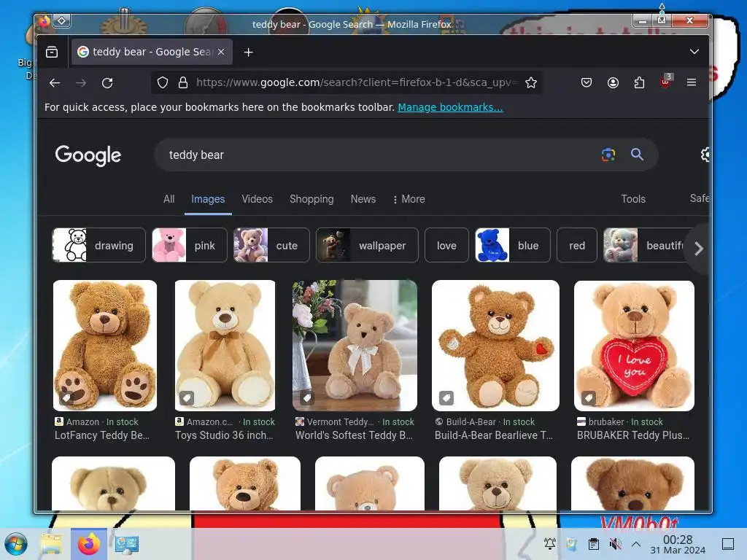The width and height of the screenshot is (747, 560).
Task: Open the Firefox account icon
Action: click(x=613, y=83)
